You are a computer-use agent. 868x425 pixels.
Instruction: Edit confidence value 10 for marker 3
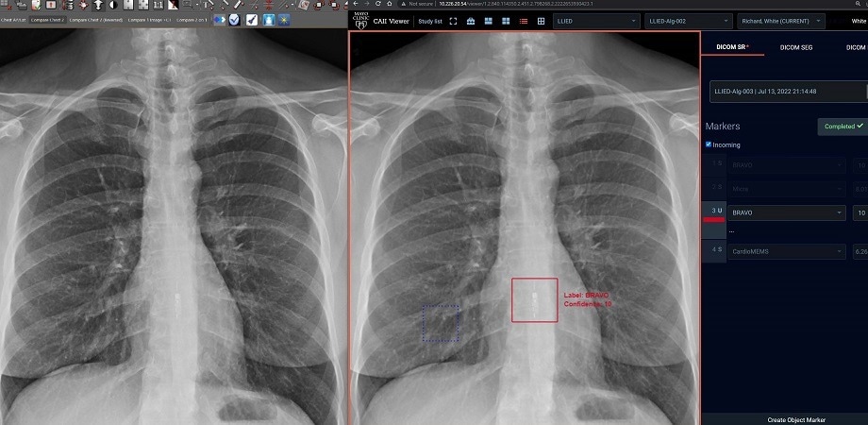coord(860,212)
